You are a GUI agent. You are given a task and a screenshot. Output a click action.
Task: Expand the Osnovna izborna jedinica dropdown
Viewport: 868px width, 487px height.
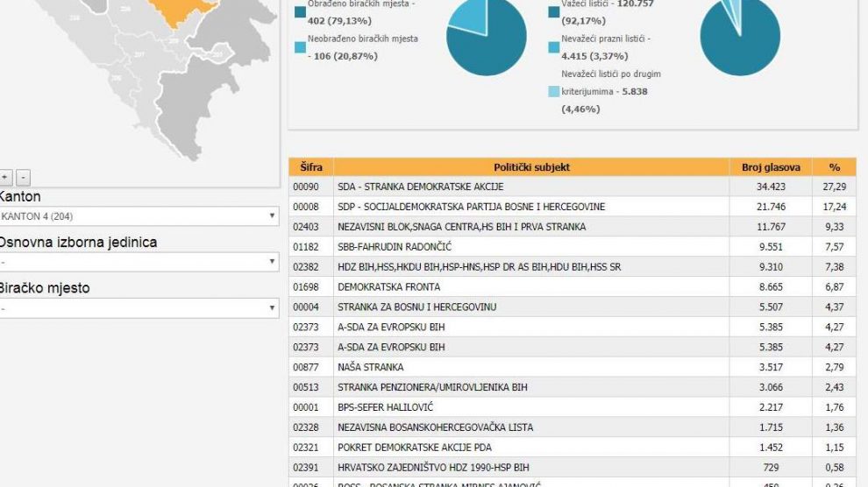(138, 262)
